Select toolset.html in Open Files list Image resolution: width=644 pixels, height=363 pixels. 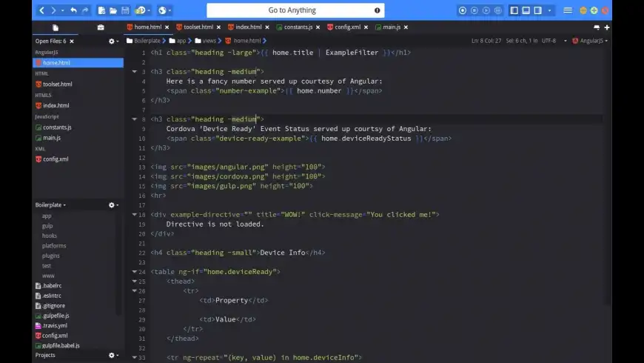pyautogui.click(x=57, y=84)
